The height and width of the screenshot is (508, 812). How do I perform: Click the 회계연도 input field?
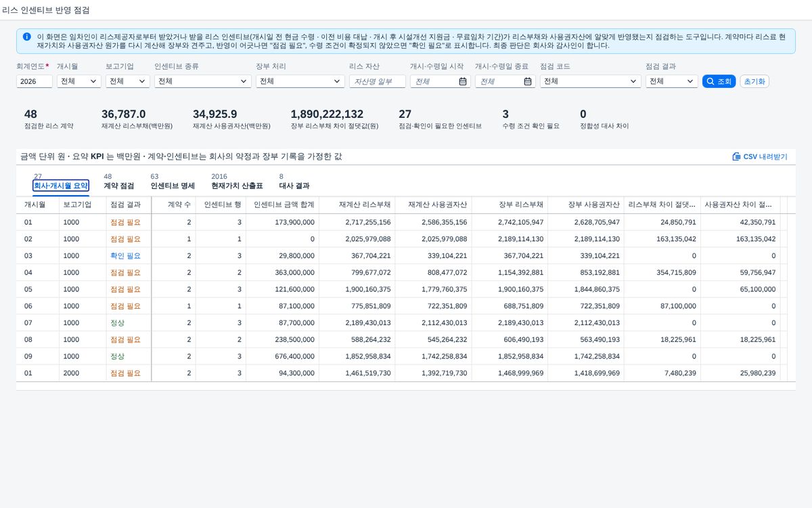click(x=35, y=81)
